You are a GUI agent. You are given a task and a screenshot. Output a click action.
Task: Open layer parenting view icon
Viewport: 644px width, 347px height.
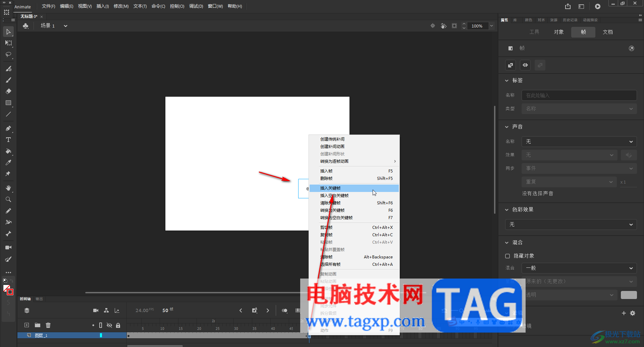click(106, 310)
